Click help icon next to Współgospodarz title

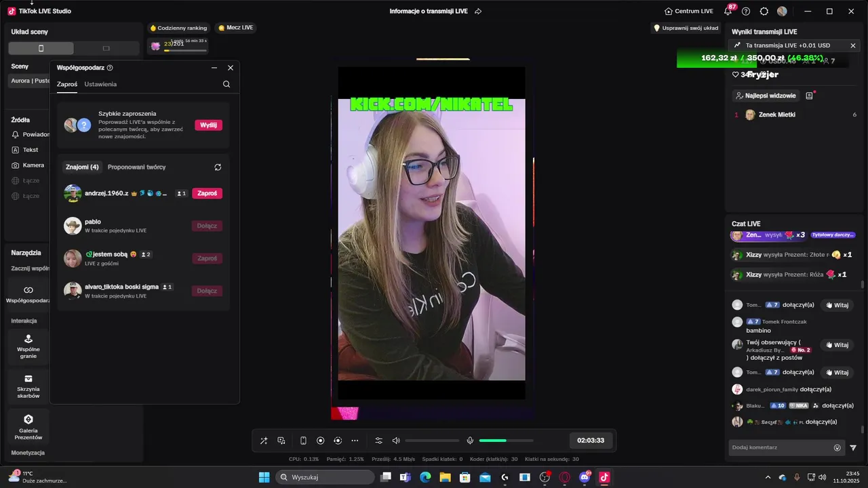pos(110,68)
